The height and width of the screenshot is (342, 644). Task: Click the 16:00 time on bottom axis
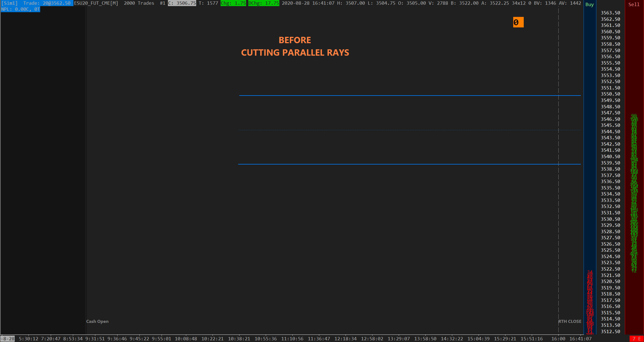[558, 339]
